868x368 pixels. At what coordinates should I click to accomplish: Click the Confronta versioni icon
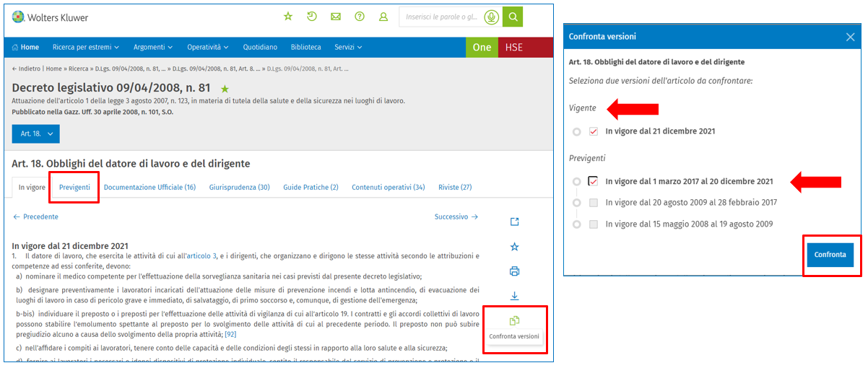[x=514, y=320]
